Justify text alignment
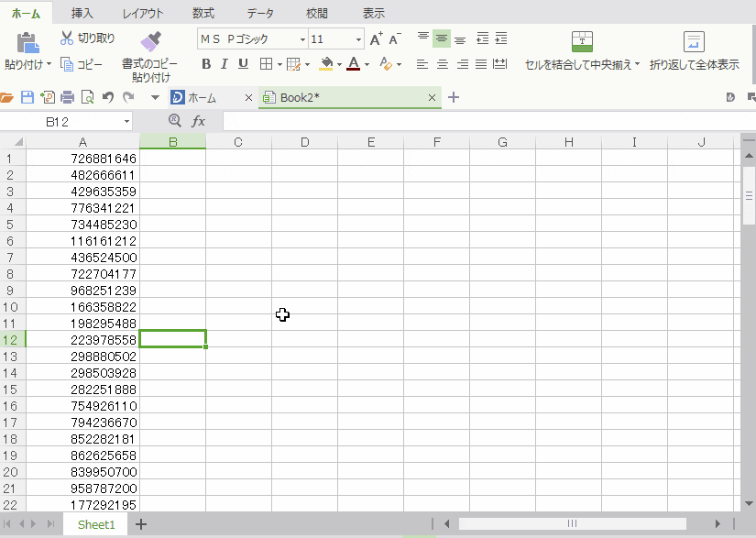756x538 pixels. tap(481, 64)
